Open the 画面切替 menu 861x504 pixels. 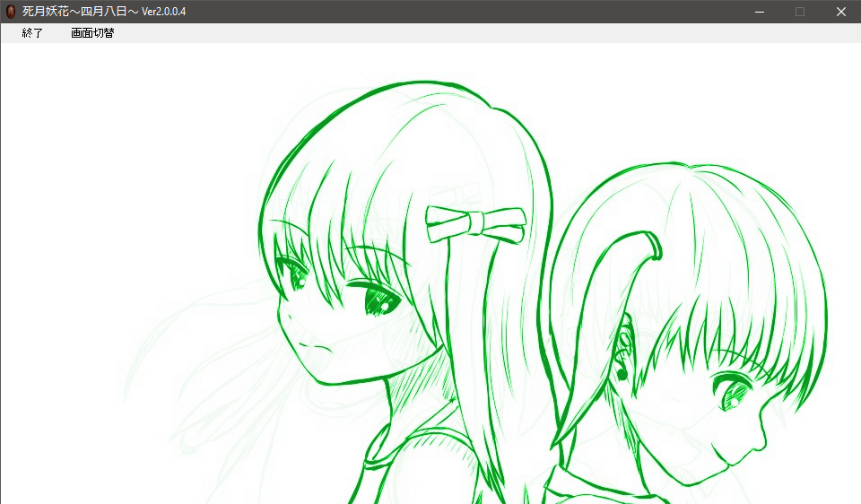92,33
